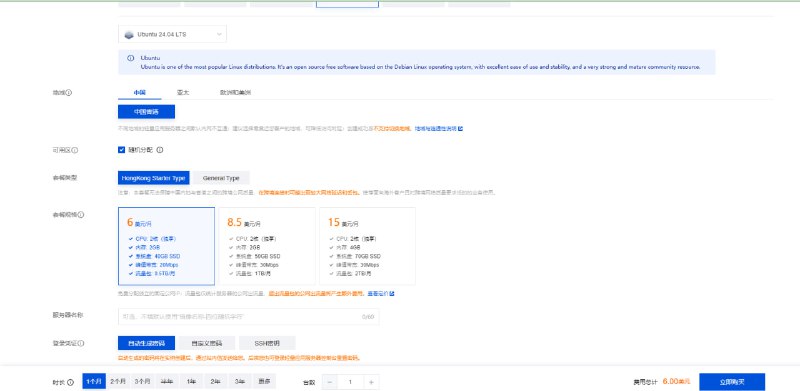Increase quantity with the plus button
Image resolution: width=800 pixels, height=391 pixels.
click(x=371, y=382)
